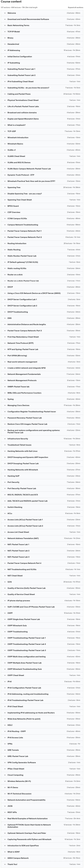Open the Network Address Translation (NAT) section
Screen dimensions: 84x868
42,538
